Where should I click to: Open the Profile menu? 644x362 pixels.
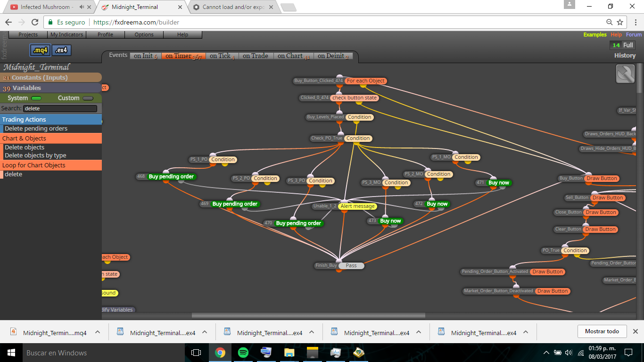105,34
